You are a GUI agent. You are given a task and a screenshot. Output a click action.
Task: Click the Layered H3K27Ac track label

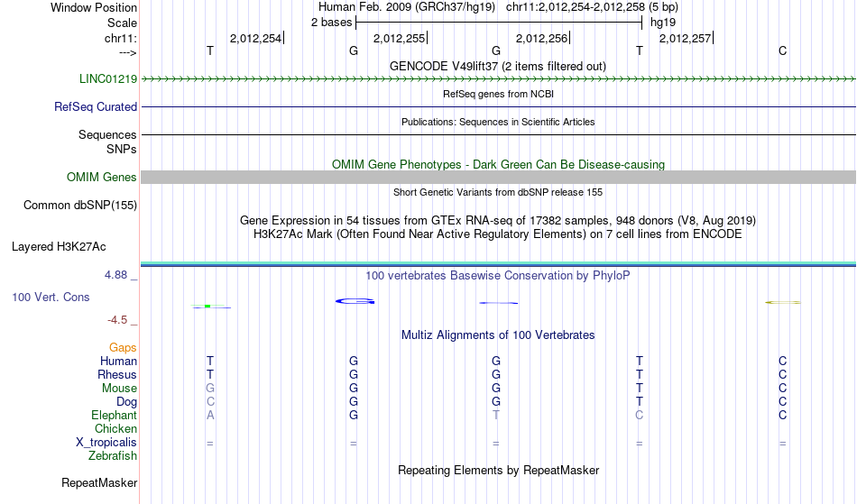(59, 246)
